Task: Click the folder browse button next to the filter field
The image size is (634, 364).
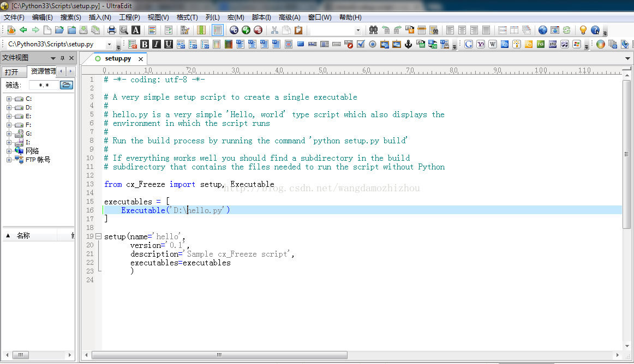Action: [x=66, y=84]
